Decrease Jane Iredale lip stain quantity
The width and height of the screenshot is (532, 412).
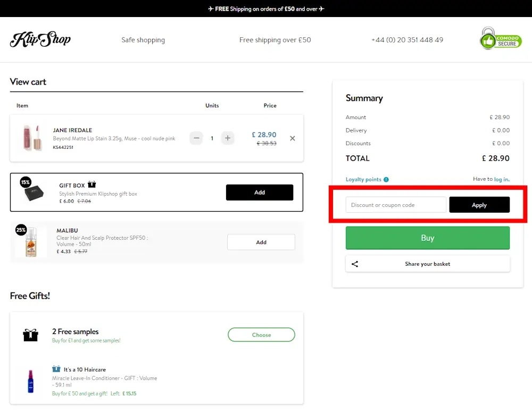click(196, 138)
